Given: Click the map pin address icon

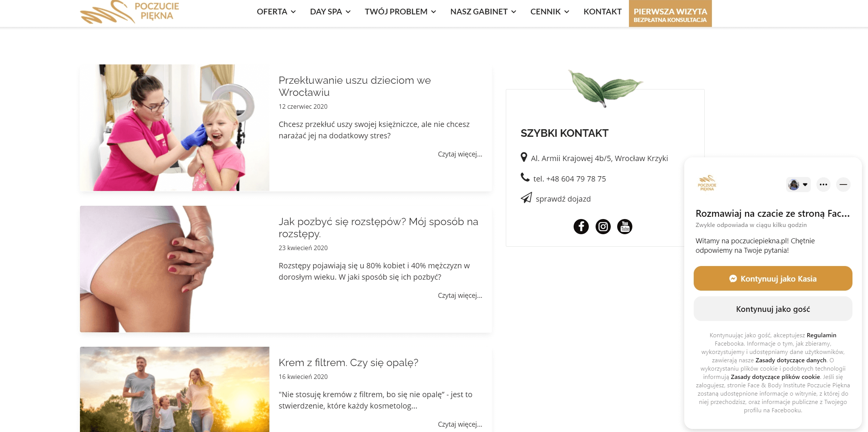Looking at the screenshot, I should click(524, 157).
